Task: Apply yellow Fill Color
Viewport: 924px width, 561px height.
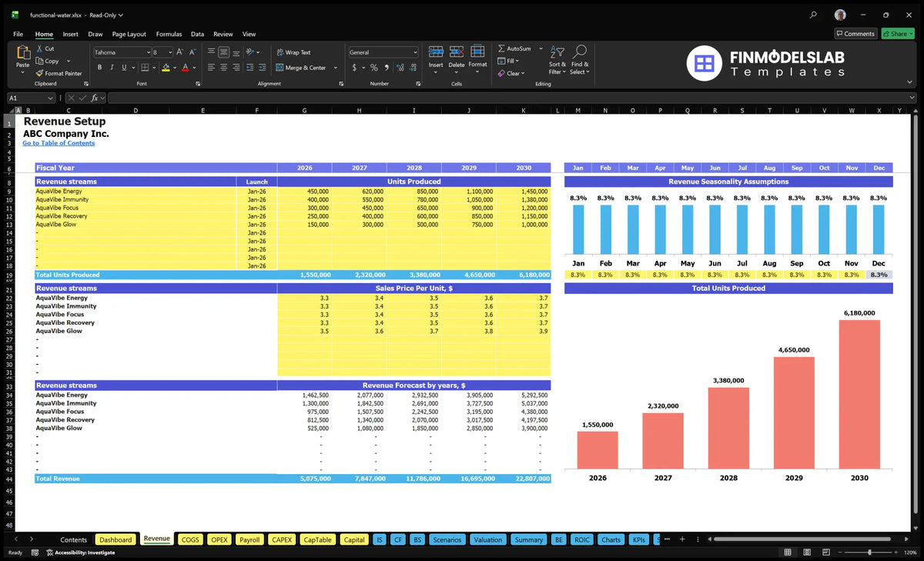Action: 166,68
